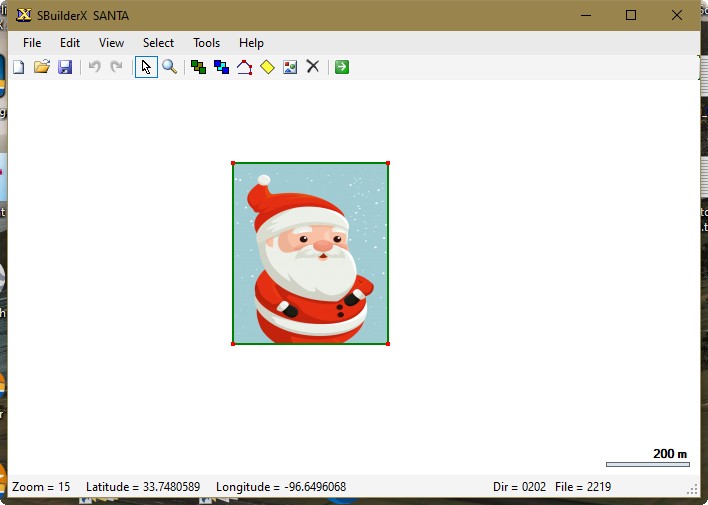
Task: Click the New project icon
Action: pyautogui.click(x=18, y=67)
